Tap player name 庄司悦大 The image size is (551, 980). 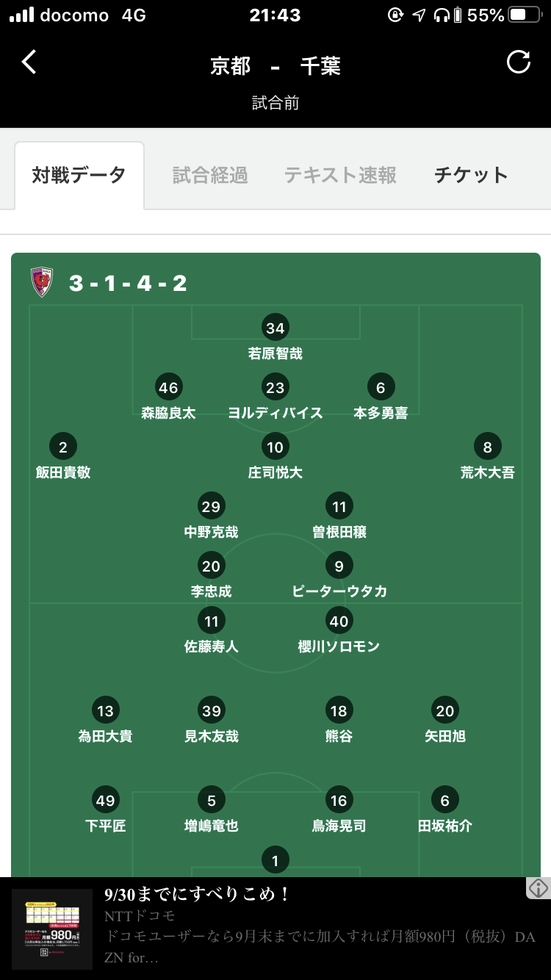click(275, 472)
